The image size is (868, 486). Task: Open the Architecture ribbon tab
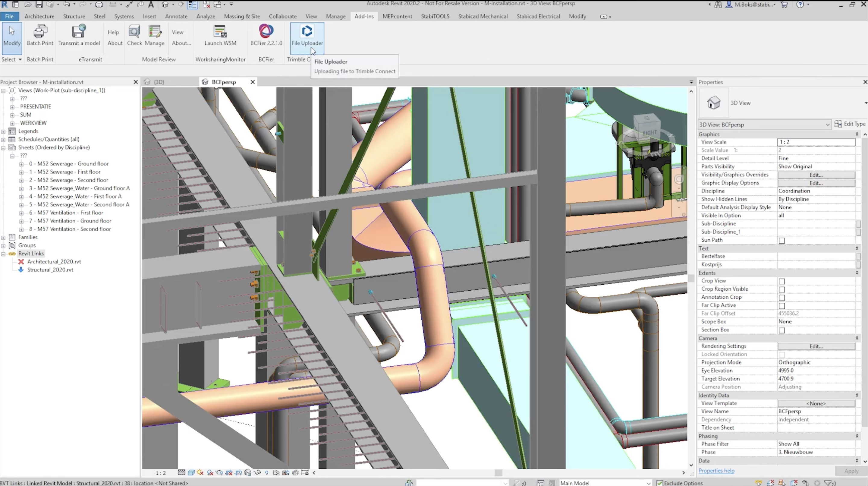click(x=39, y=16)
